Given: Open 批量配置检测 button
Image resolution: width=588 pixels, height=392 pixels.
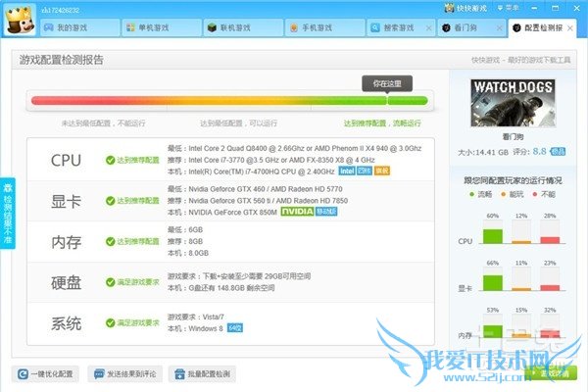Looking at the screenshot, I should point(202,374).
